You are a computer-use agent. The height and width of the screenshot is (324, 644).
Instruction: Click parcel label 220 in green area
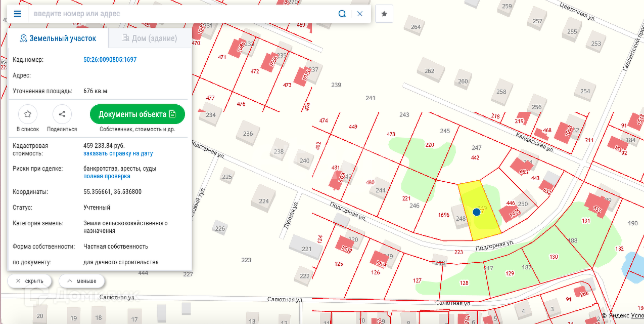(x=430, y=145)
